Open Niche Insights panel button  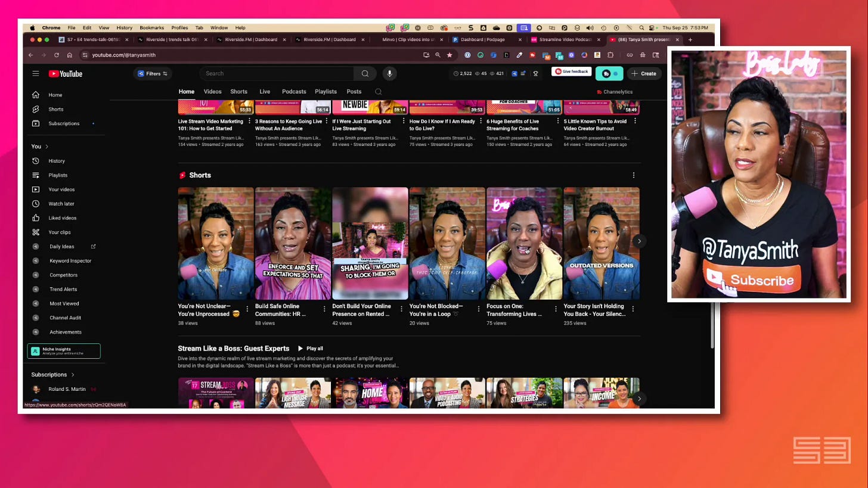[64, 352]
